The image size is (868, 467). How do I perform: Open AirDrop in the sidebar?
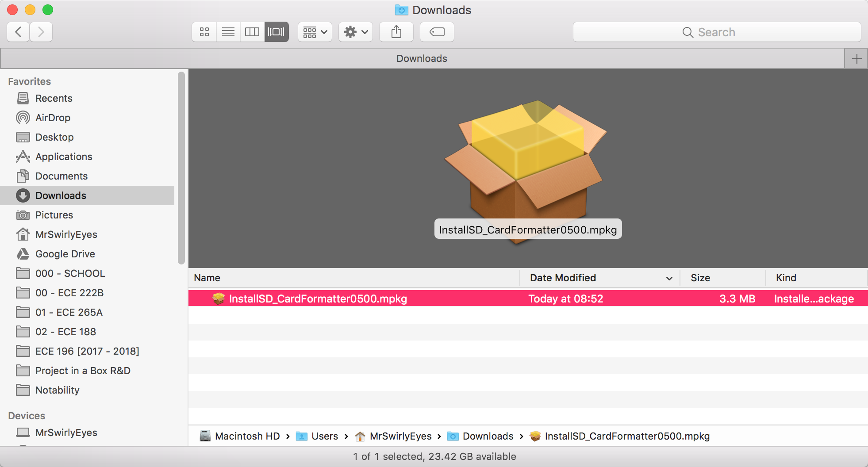53,118
